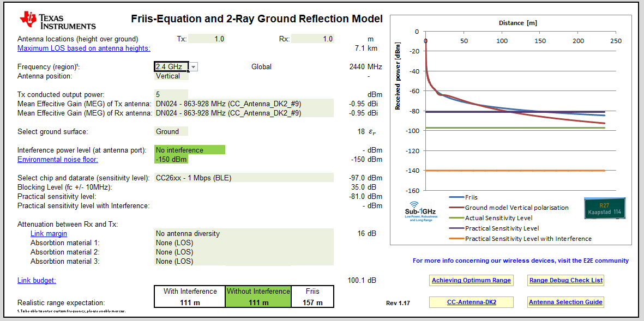Click the green Actual Sensitivity Level legend line
644x321 pixels.
point(456,218)
